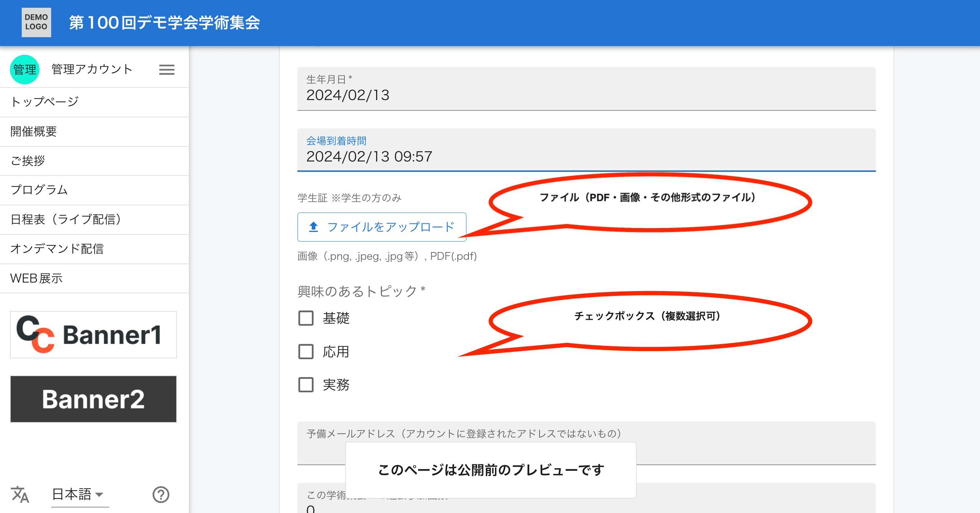Click the 会場到着時間 datetime field
This screenshot has height=513, width=980.
click(x=586, y=150)
